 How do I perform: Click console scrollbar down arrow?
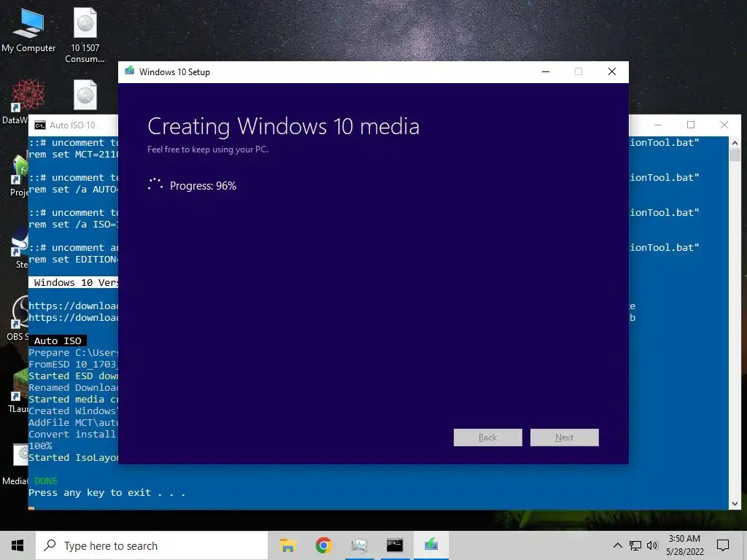point(735,503)
